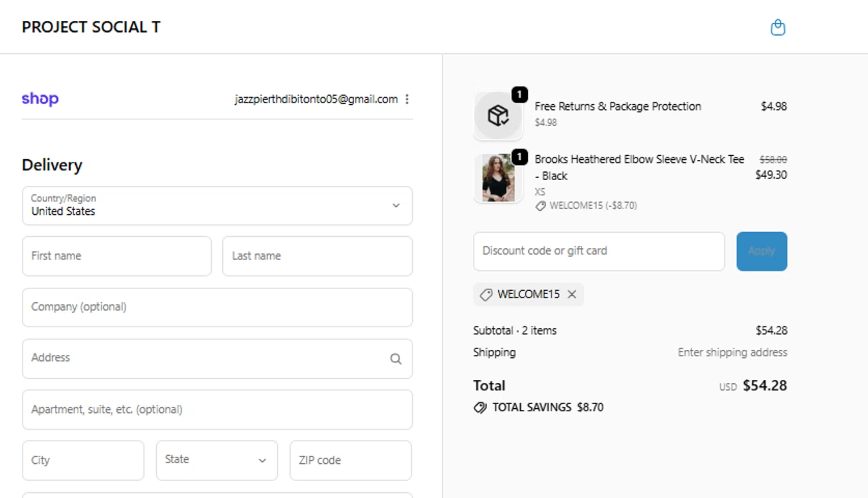The height and width of the screenshot is (498, 868).
Task: Open the State dropdown
Action: click(x=217, y=460)
